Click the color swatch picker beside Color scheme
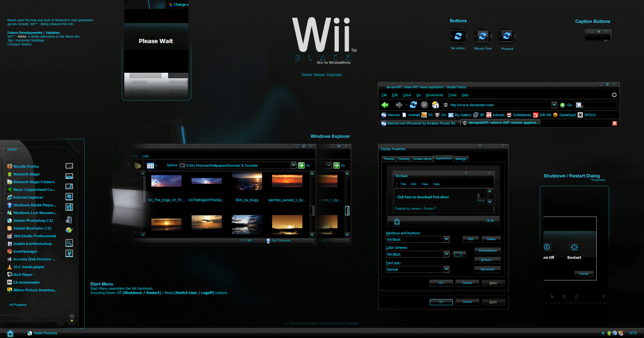The height and width of the screenshot is (338, 644). pyautogui.click(x=459, y=254)
